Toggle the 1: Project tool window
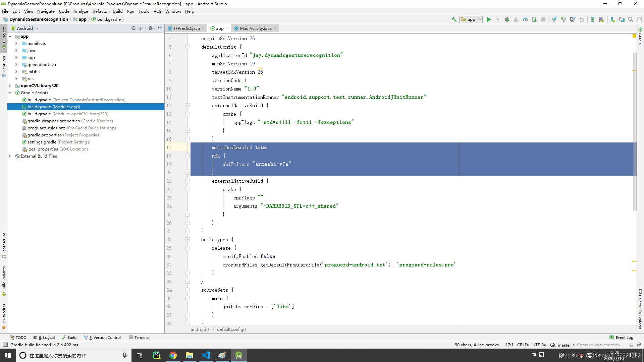The width and height of the screenshot is (644, 362). point(4,38)
